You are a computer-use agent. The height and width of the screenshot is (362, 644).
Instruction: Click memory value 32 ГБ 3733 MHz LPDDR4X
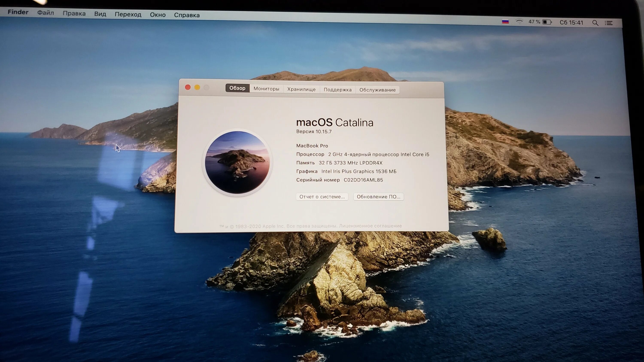tap(351, 163)
